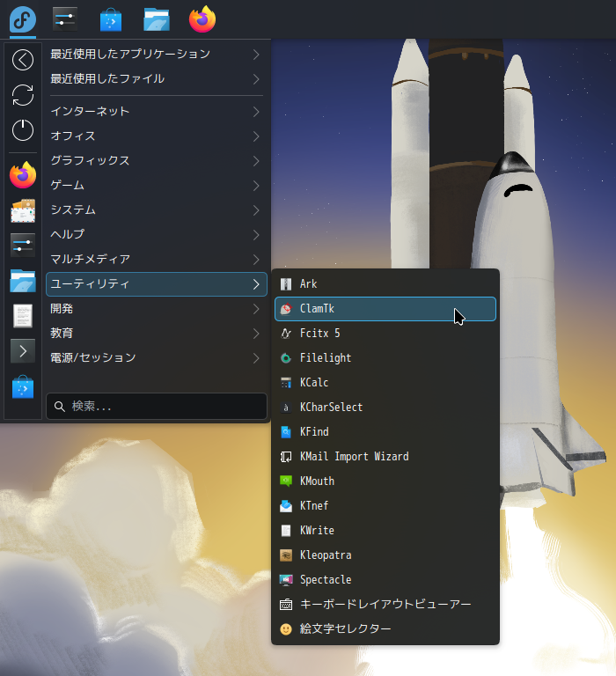Click the Filelight disk usage icon
The width and height of the screenshot is (616, 676).
point(286,358)
